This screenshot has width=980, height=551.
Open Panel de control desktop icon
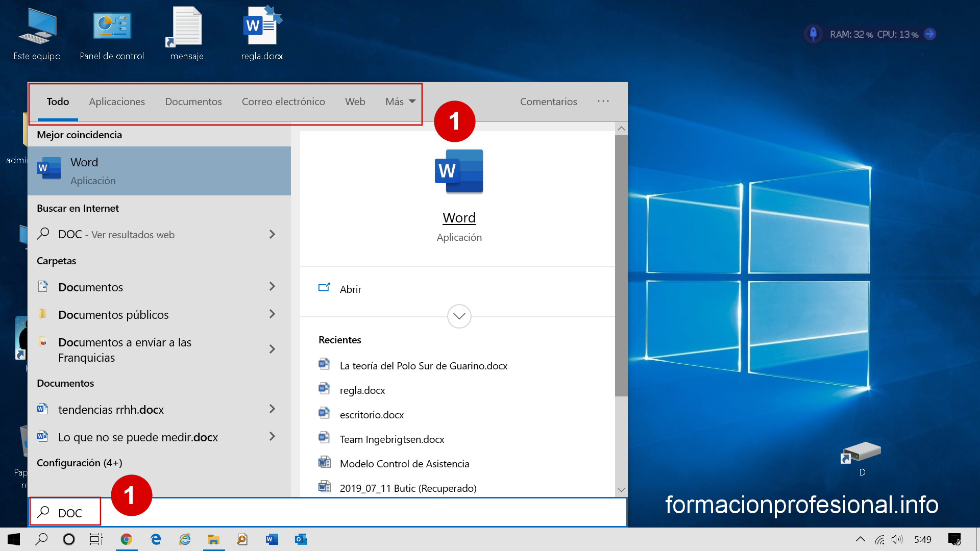112,35
